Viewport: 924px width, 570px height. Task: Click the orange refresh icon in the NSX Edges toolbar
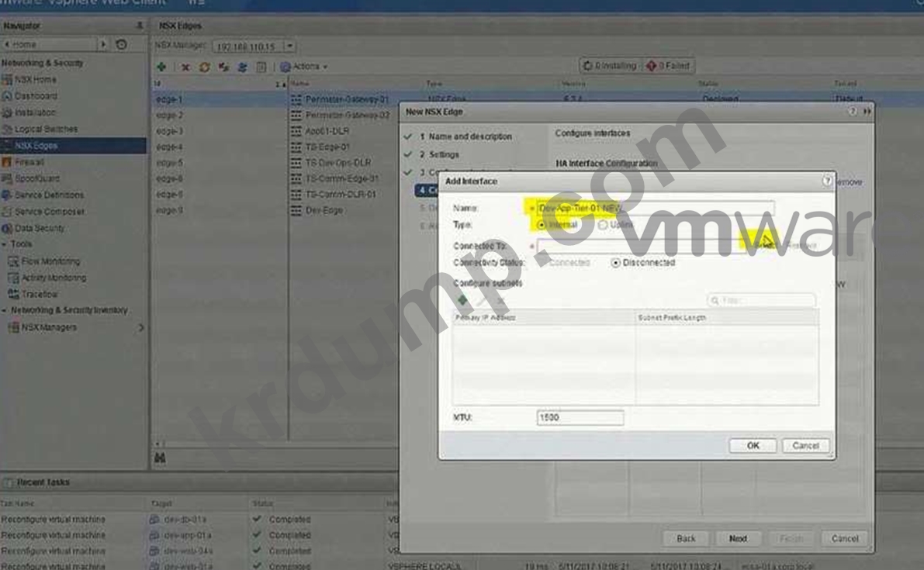pos(205,67)
